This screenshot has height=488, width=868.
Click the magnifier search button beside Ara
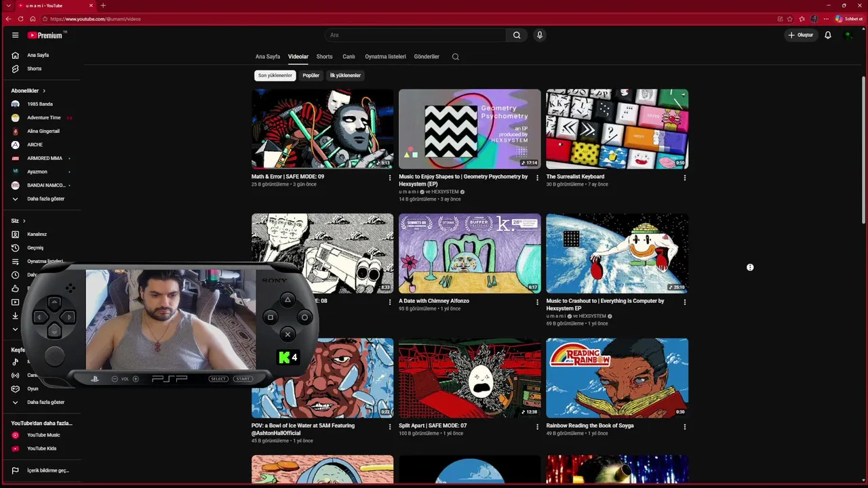517,35
